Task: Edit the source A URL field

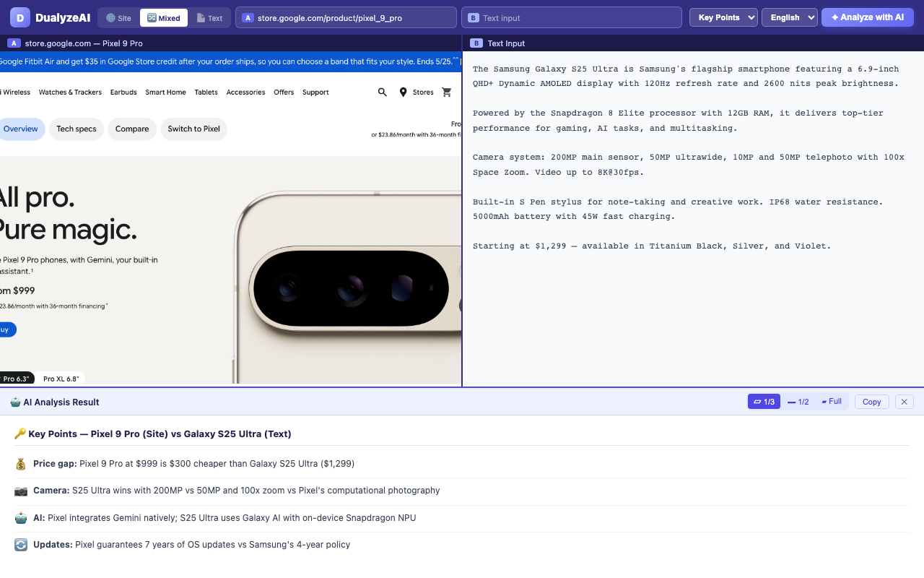Action: pos(346,18)
